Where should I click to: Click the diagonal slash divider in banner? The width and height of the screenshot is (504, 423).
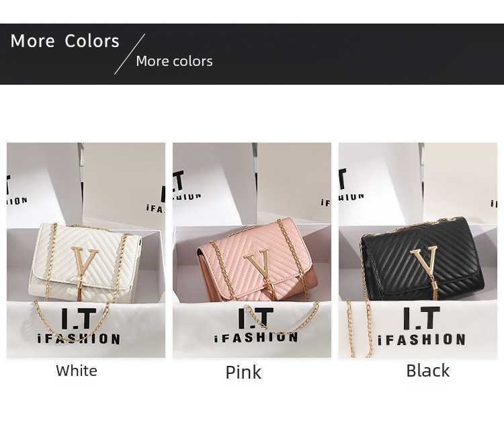pos(130,54)
